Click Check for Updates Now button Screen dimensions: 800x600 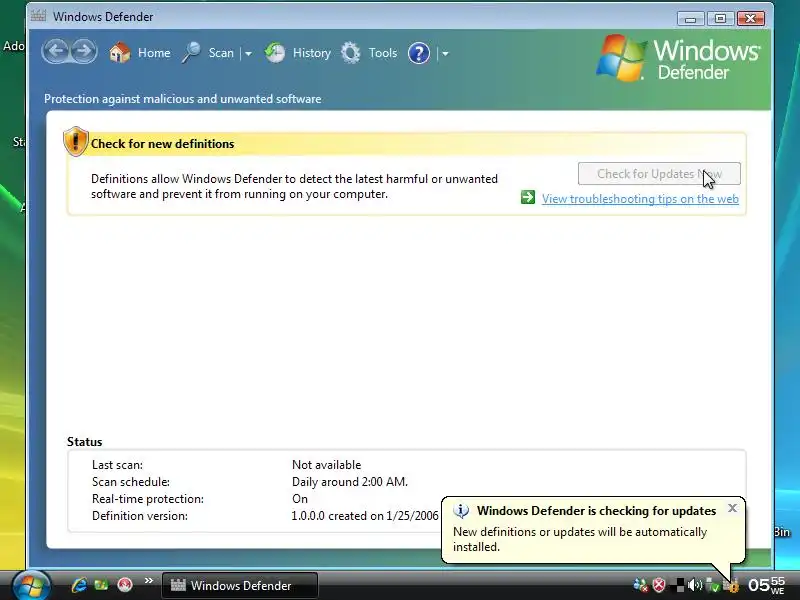click(659, 174)
